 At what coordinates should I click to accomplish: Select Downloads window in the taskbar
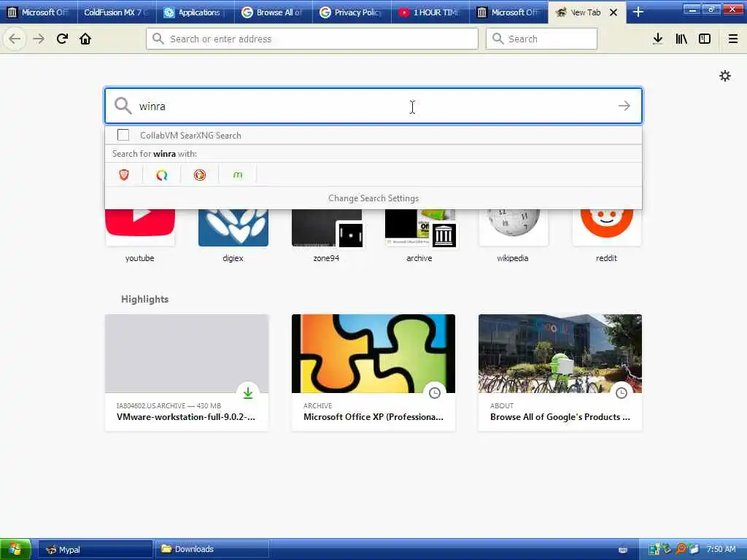(x=212, y=549)
